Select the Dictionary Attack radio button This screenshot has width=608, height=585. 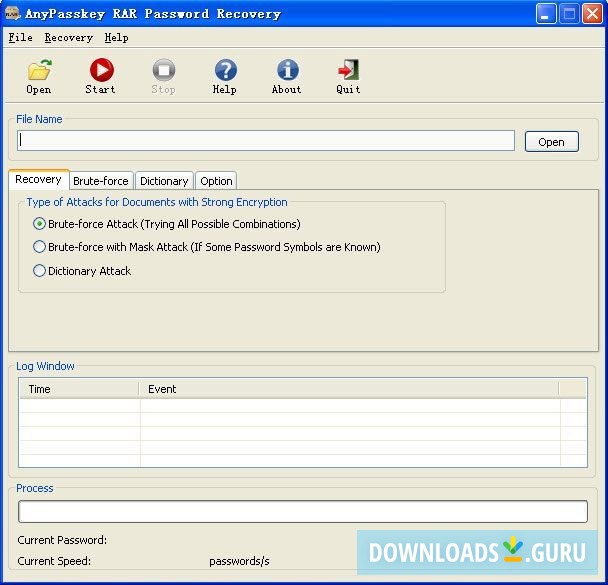coord(39,271)
